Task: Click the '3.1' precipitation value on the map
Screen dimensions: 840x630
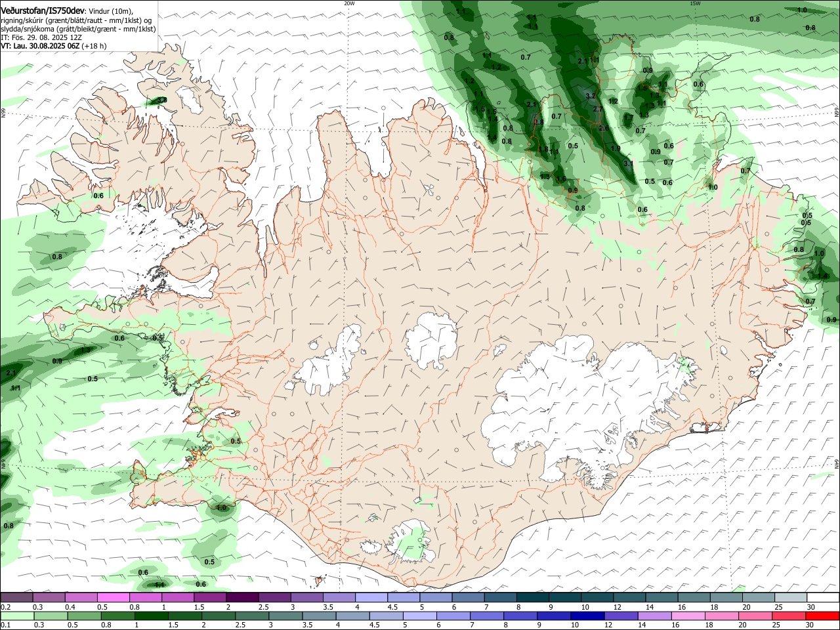Action: [x=628, y=163]
